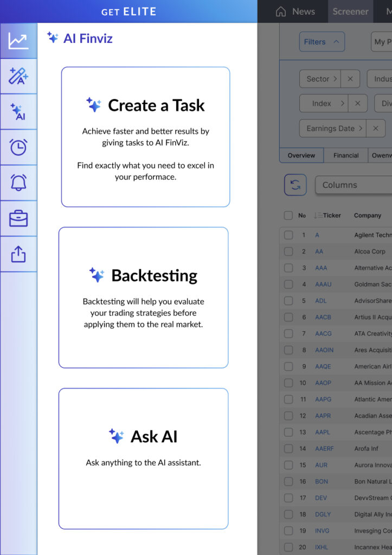Expand the Index filter
Image resolution: width=392 pixels, height=555 pixels.
pyautogui.click(x=324, y=104)
